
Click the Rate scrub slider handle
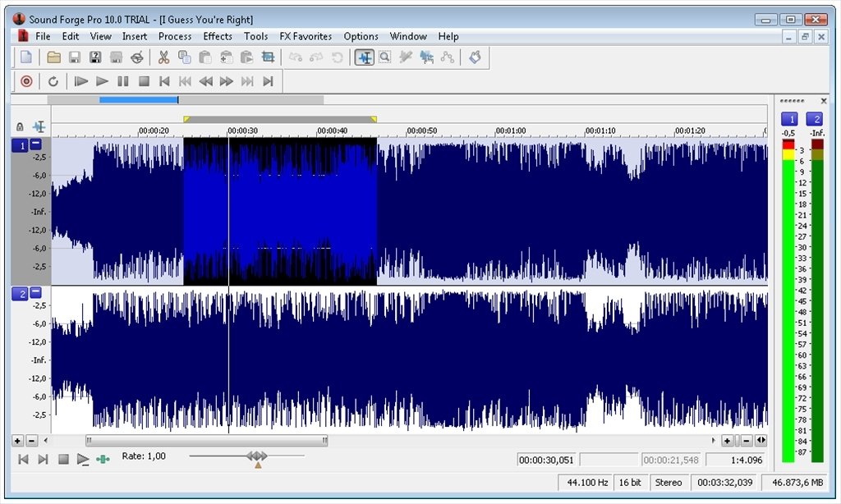[x=257, y=456]
